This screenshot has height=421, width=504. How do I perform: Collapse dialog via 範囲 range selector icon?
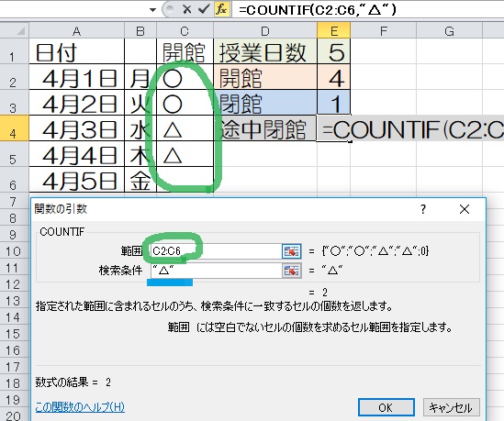pos(292,251)
